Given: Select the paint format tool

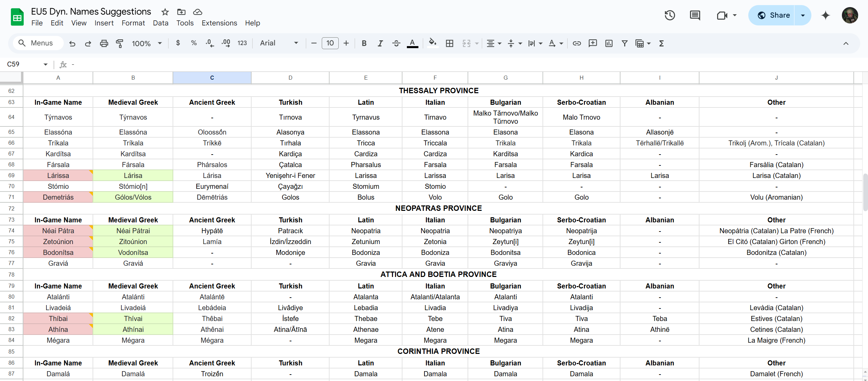Looking at the screenshot, I should click(x=120, y=43).
